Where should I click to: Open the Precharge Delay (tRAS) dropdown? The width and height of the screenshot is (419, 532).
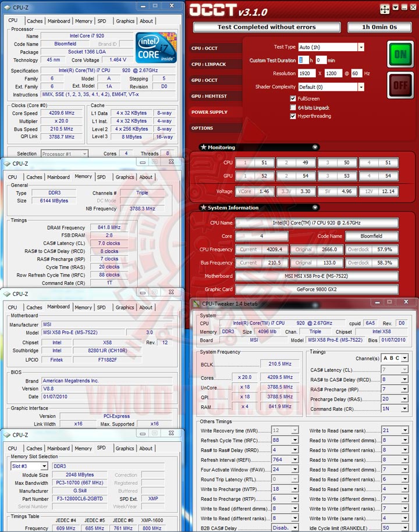point(404,399)
